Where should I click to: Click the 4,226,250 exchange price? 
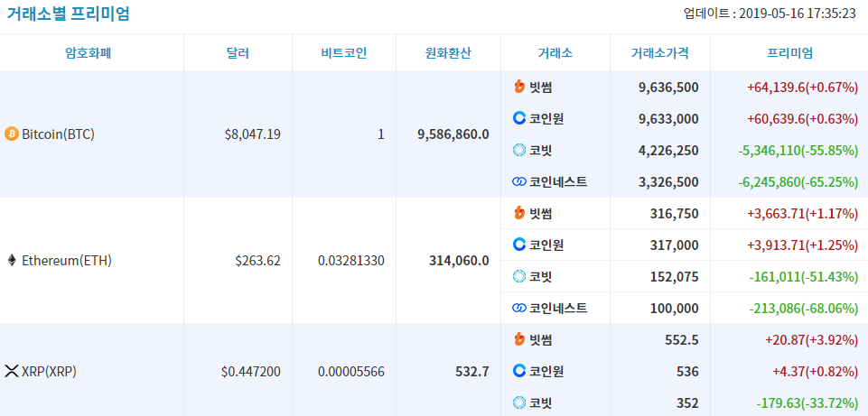click(x=668, y=151)
